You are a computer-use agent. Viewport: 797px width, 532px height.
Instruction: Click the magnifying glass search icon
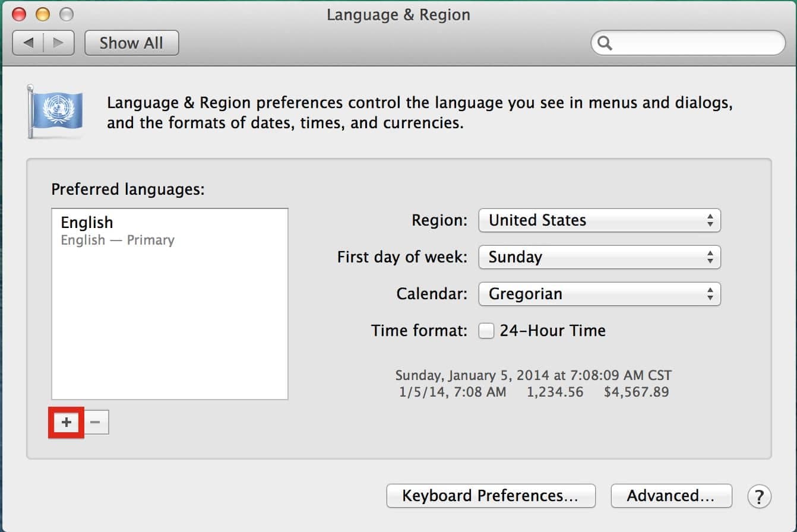click(605, 43)
